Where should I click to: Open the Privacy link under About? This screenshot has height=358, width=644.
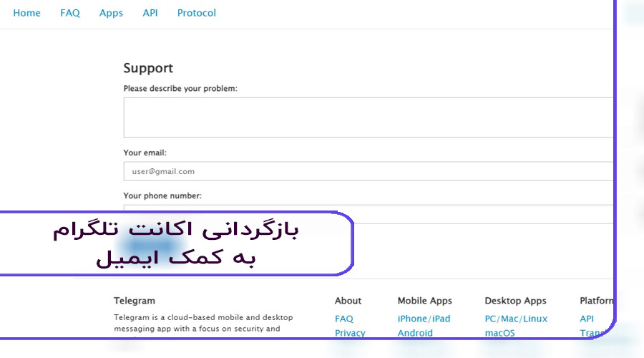point(350,333)
